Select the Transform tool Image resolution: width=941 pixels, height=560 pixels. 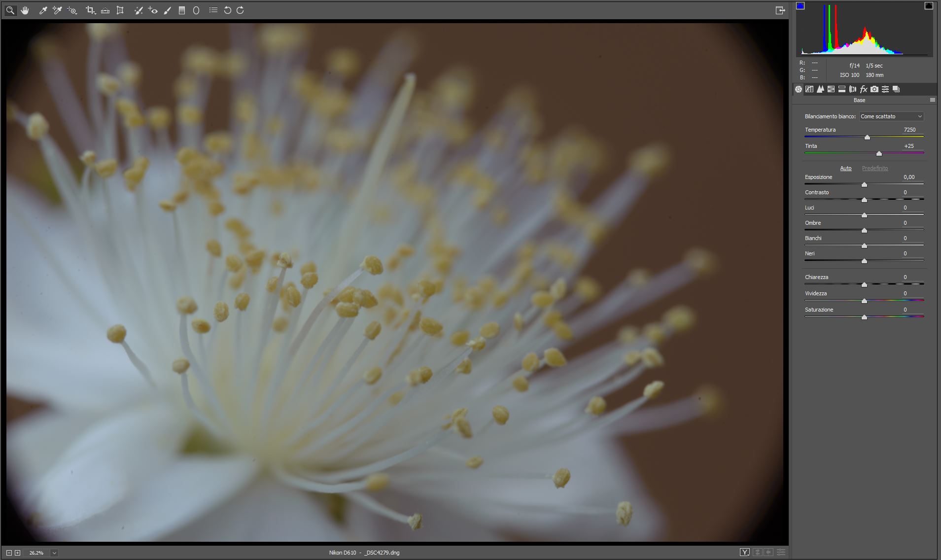pyautogui.click(x=120, y=10)
